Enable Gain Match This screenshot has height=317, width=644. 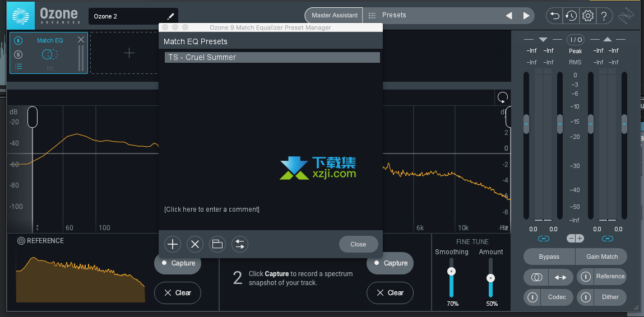602,257
